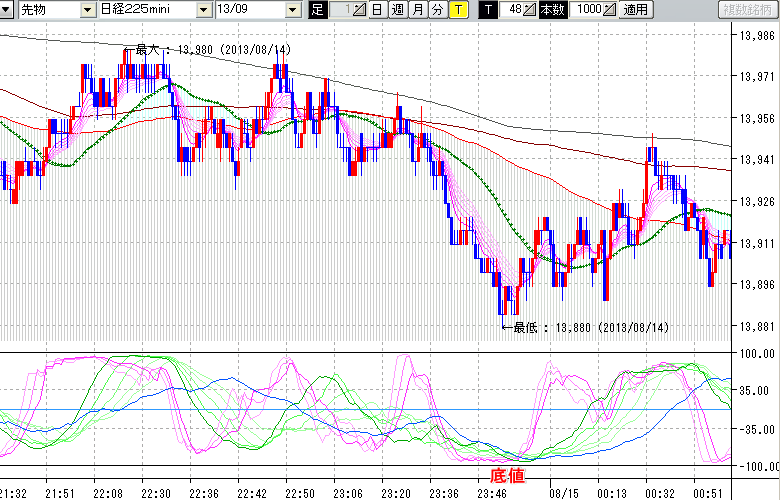Image resolution: width=780 pixels, height=500 pixels.
Task: Expand the 日経225mini instrument dropdown
Action: (204, 10)
